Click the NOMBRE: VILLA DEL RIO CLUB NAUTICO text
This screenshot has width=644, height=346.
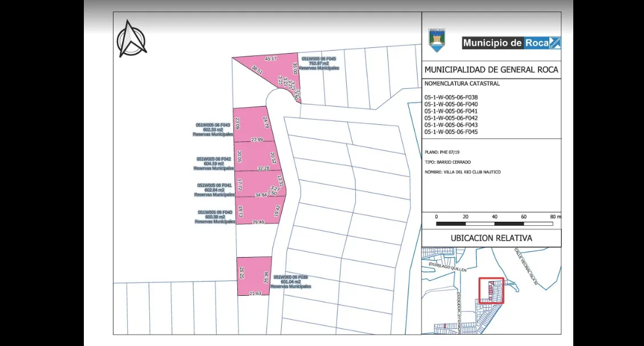(463, 172)
